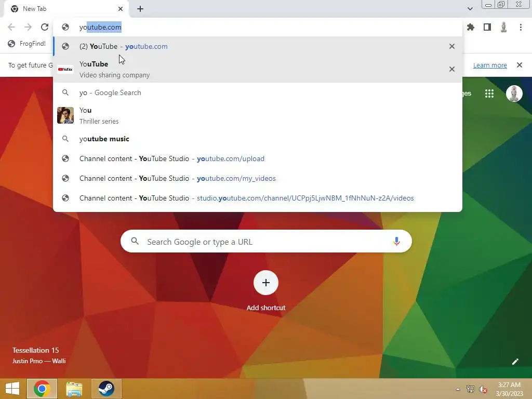Open the Chrome three-dot menu
The image size is (532, 399).
(x=521, y=27)
